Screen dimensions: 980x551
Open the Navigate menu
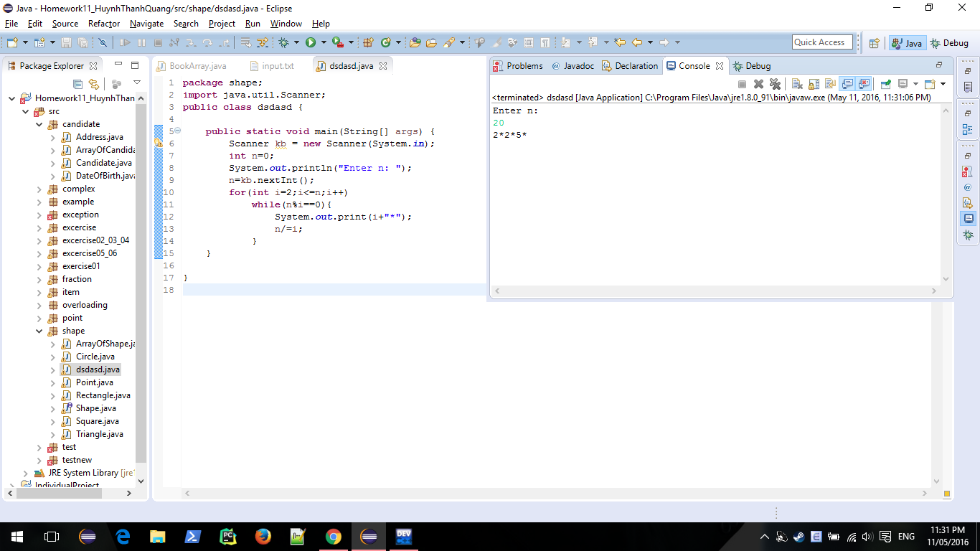pyautogui.click(x=146, y=24)
